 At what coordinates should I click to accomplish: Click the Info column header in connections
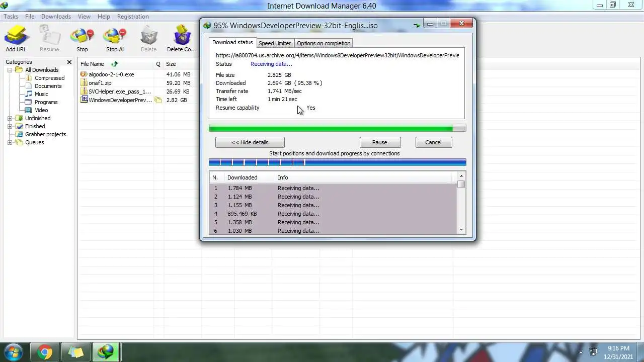pos(283,177)
